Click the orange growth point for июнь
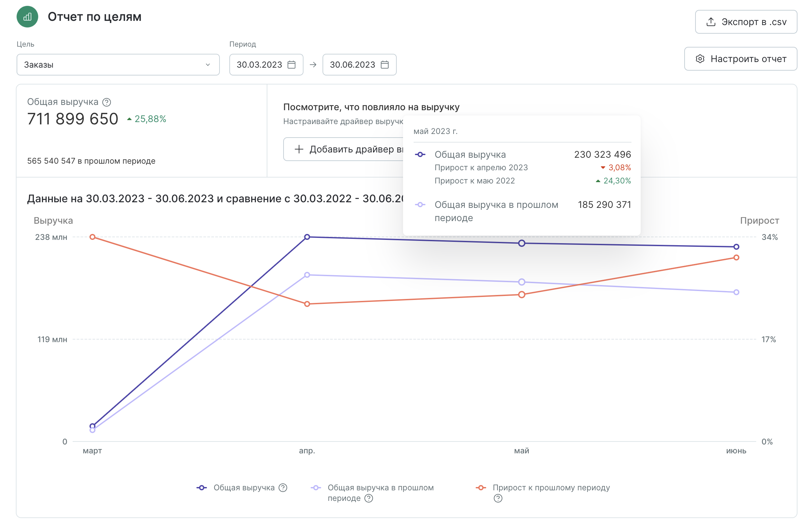 736,258
